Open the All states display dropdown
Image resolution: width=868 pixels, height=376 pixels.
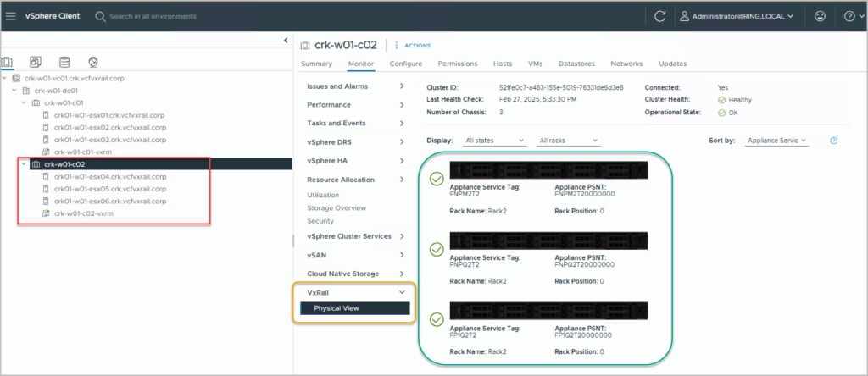[495, 141]
